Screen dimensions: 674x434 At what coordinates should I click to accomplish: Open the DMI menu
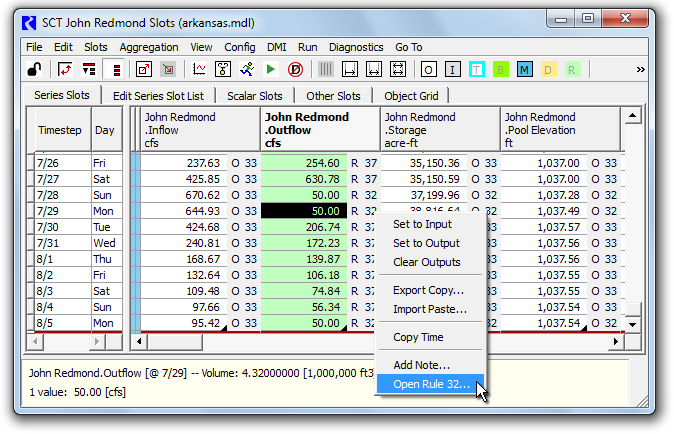276,47
